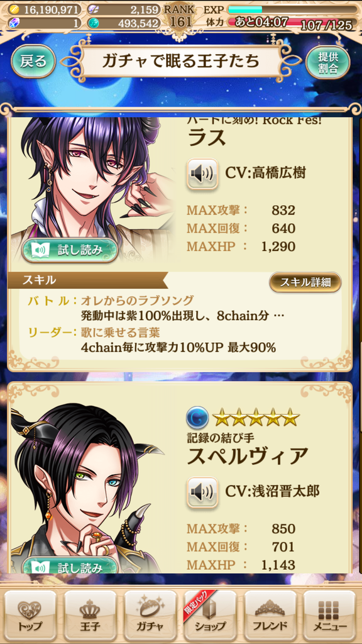The height and width of the screenshot is (644, 362).
Task: Open the 王子 princes tab
Action: [90, 614]
